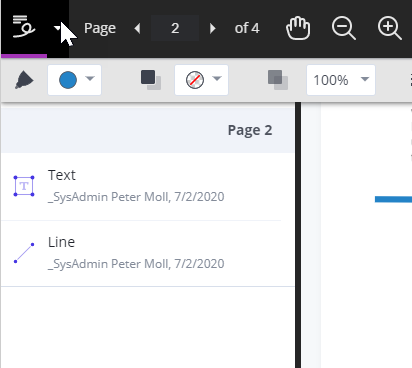412x368 pixels.
Task: Open the blue stroke color dropdown
Action: (x=74, y=80)
